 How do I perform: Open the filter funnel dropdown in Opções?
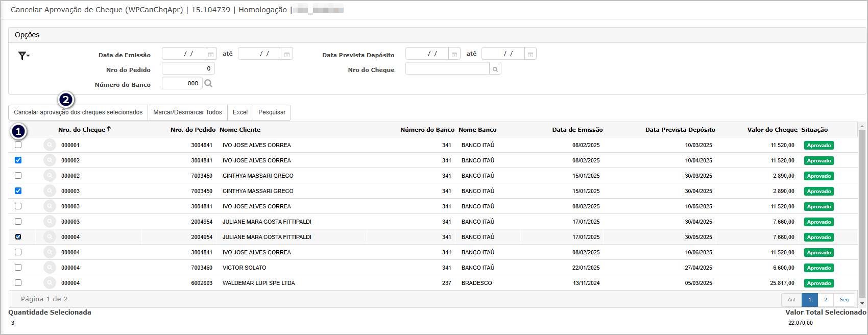click(23, 56)
